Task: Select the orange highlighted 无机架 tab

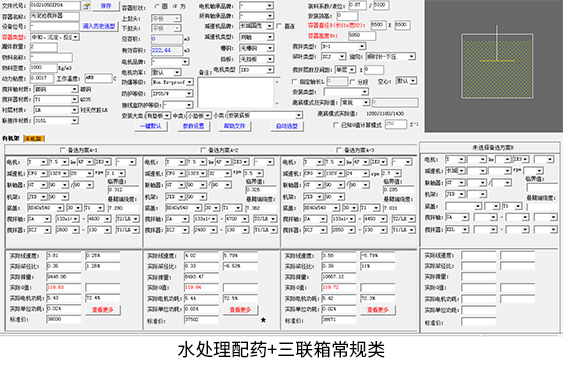Action: [x=34, y=139]
